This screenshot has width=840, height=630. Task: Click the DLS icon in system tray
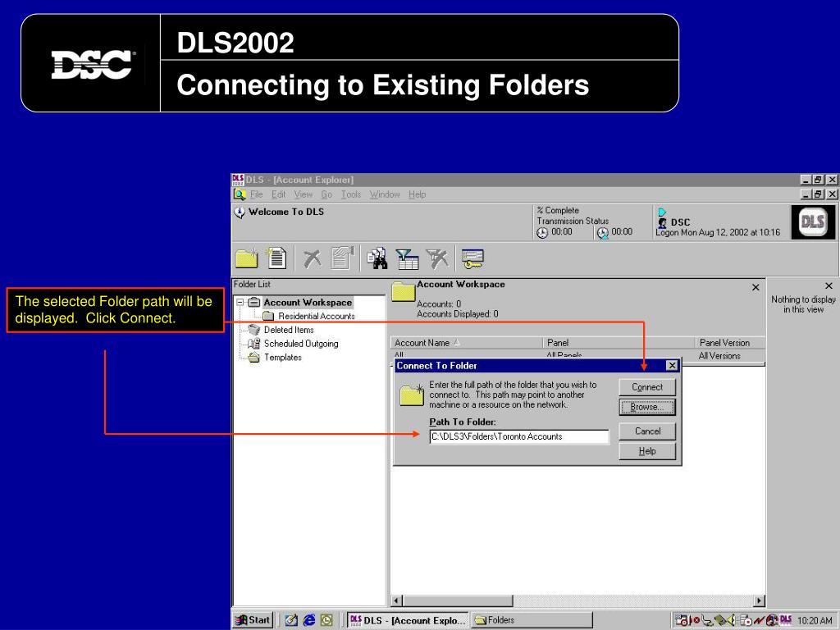785,620
